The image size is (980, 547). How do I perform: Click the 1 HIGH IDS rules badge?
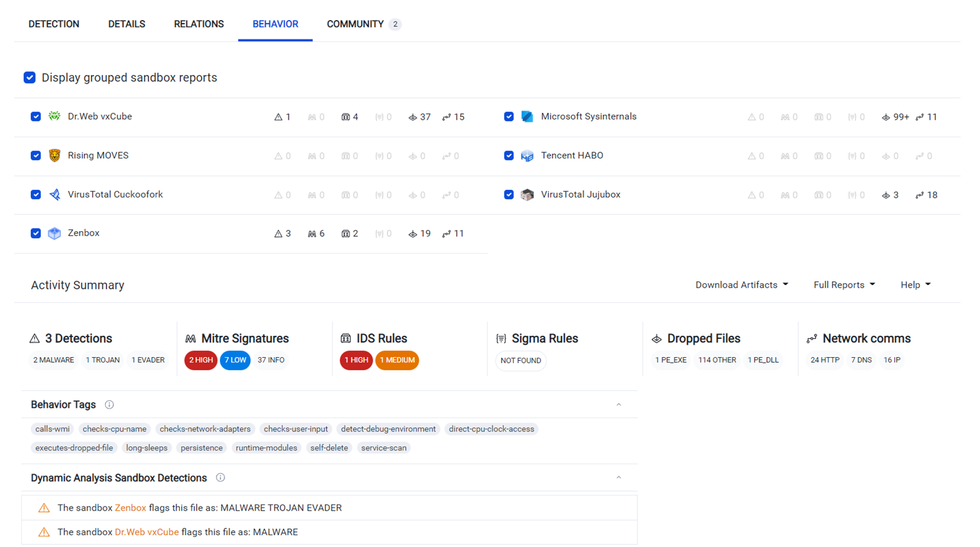[x=356, y=360]
